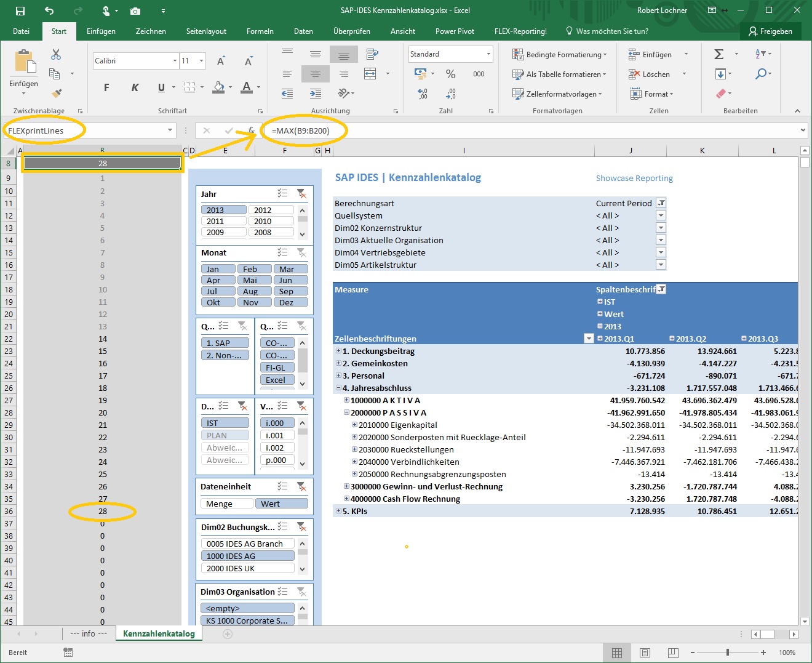This screenshot has width=812, height=663.
Task: Clear the filter on the Jahr slicer
Action: coord(302,193)
